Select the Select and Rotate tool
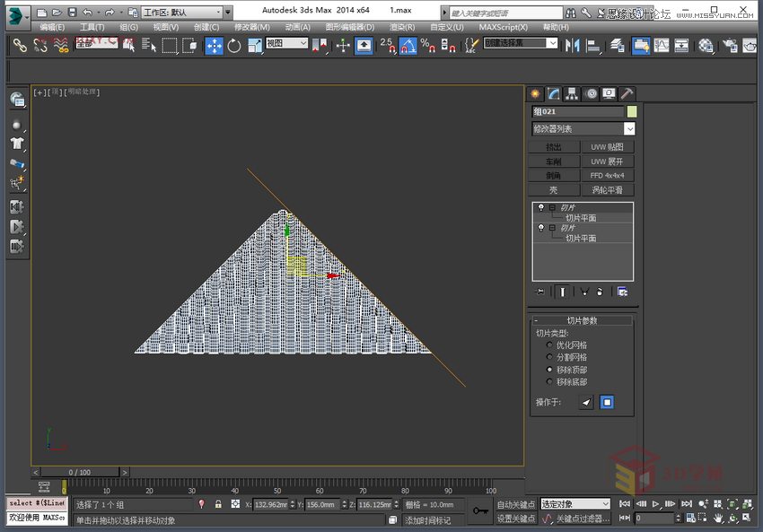Viewport: 763px width, 532px height. coord(233,45)
